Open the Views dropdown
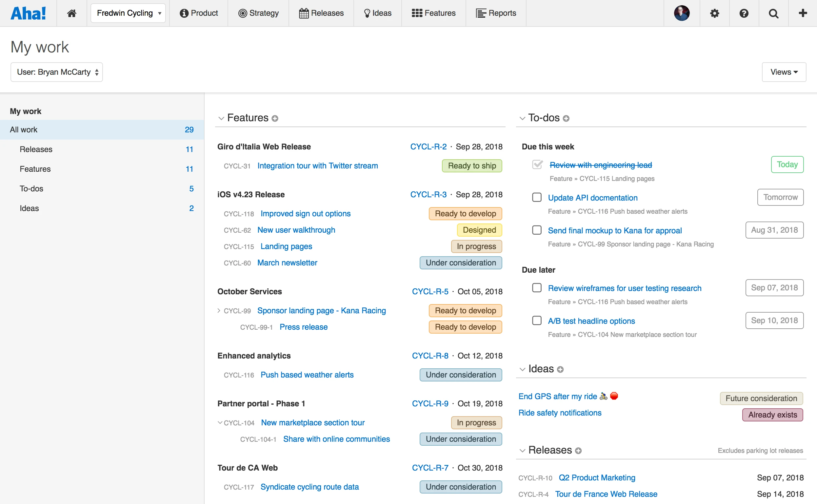This screenshot has height=504, width=817. coord(784,72)
